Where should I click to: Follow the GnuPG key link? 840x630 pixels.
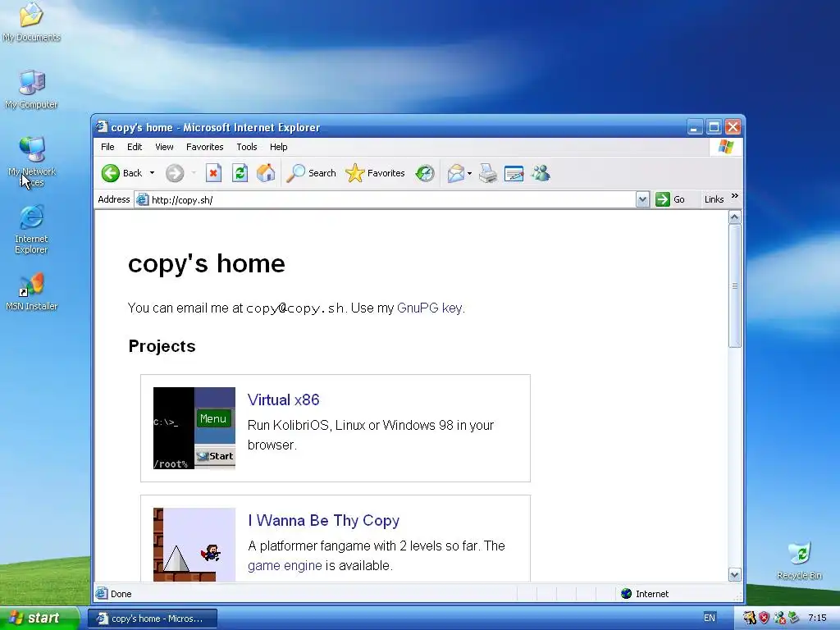[x=429, y=308]
